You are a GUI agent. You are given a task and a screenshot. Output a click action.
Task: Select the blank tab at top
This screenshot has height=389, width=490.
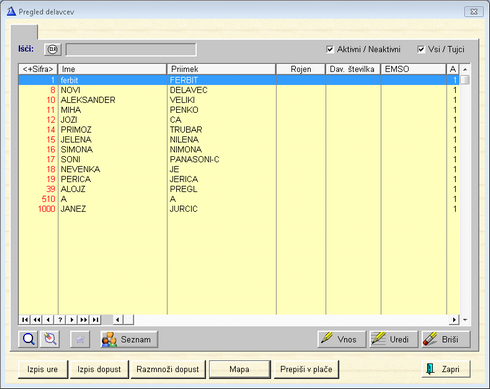click(x=24, y=32)
